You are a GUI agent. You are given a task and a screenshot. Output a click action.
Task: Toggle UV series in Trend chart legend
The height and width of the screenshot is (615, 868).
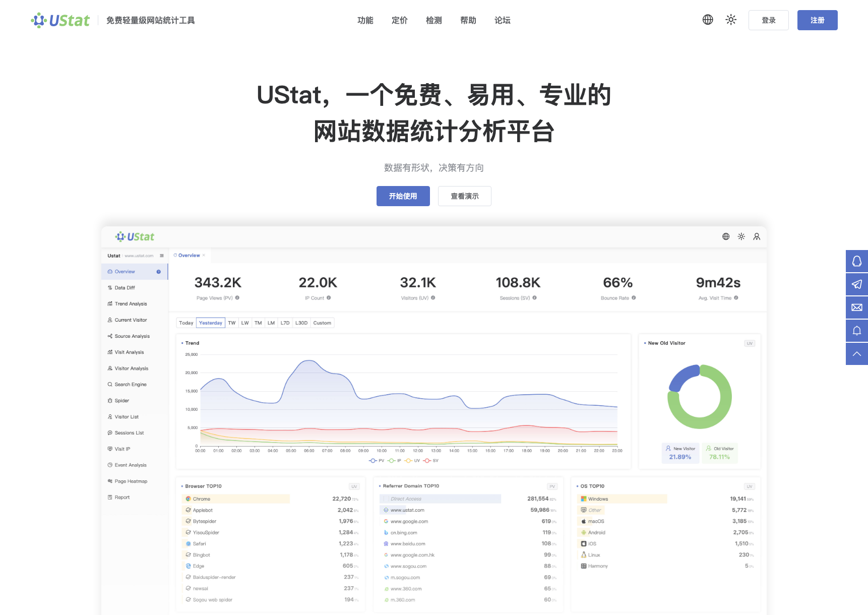click(x=412, y=461)
